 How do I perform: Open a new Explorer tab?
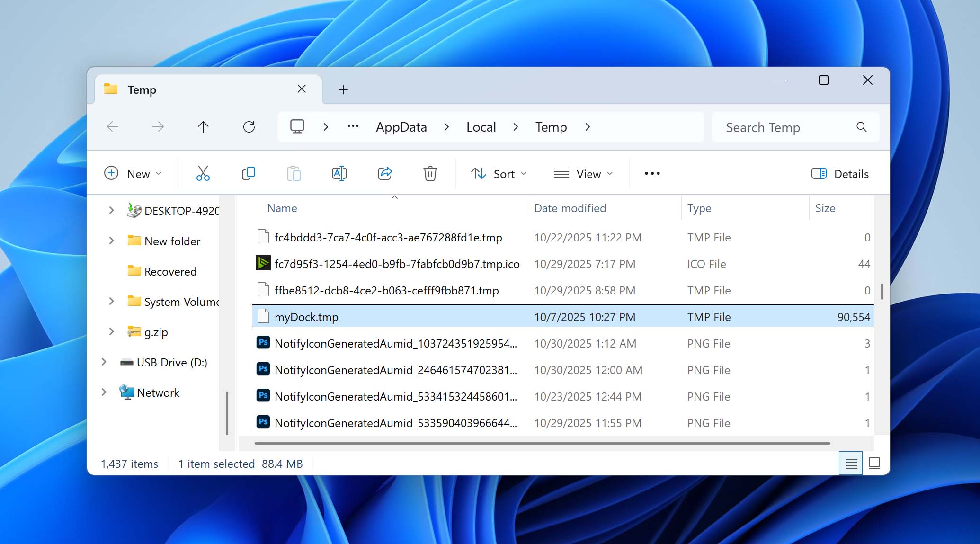(343, 89)
